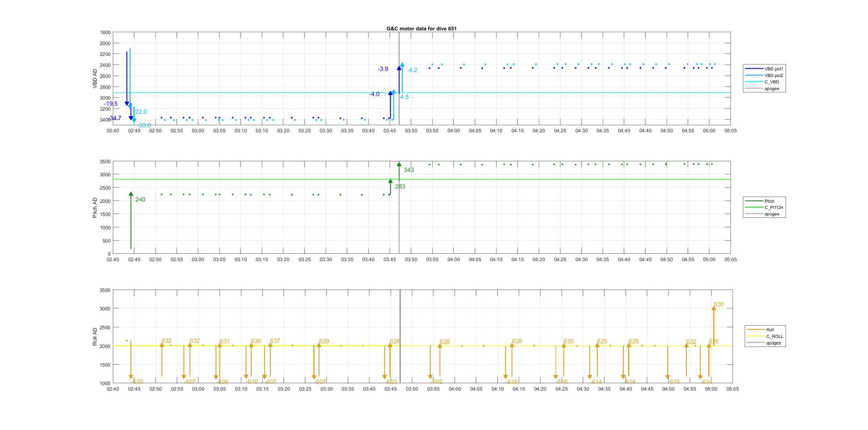
Task: Click the '2600' tick on VBD axis
Action: pyautogui.click(x=105, y=76)
